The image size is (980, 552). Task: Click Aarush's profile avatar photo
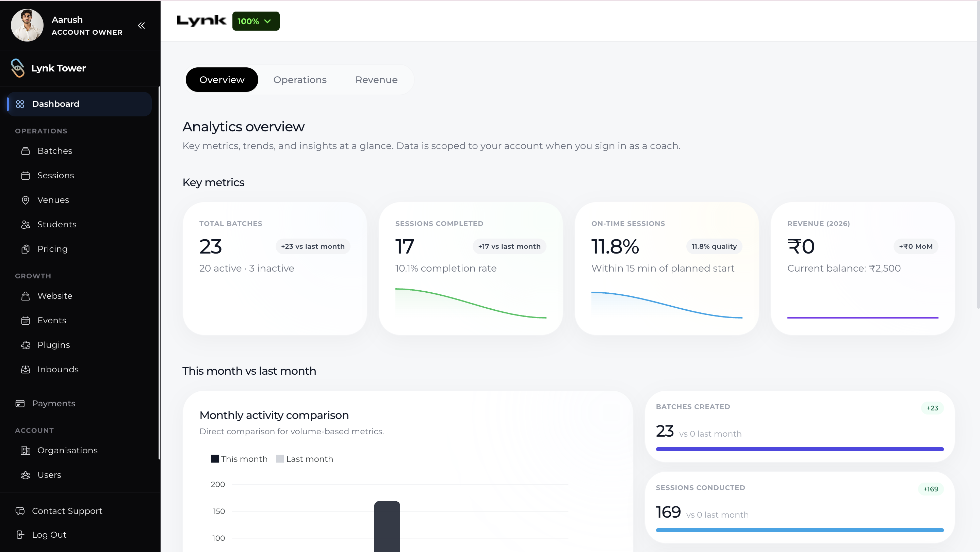point(27,25)
